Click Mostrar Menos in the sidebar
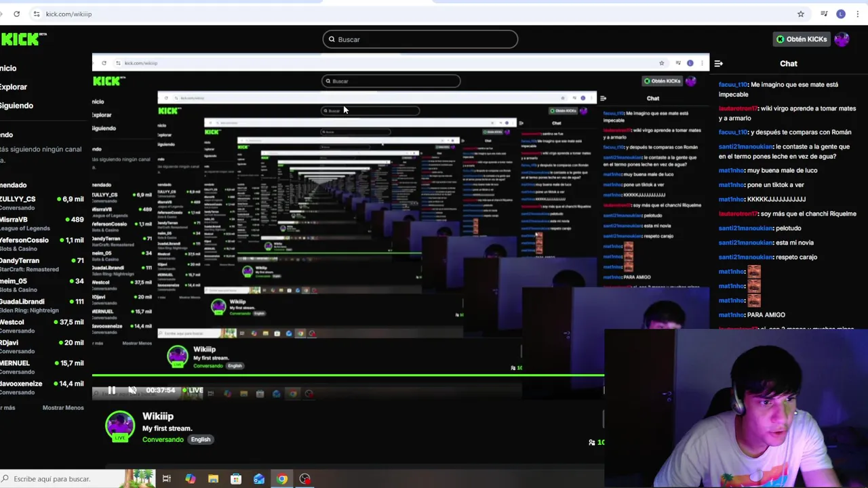The image size is (868, 488). [63, 408]
